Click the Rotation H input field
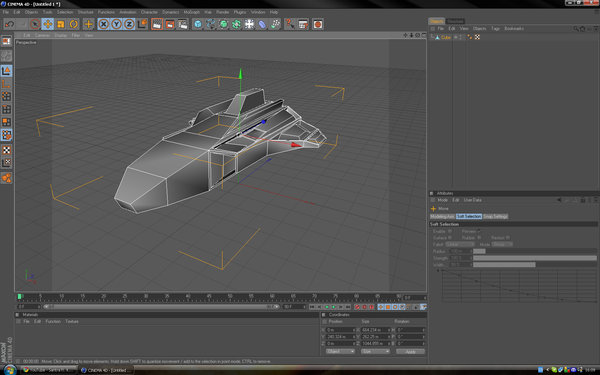Viewport: 600px width, 375px height. point(411,330)
